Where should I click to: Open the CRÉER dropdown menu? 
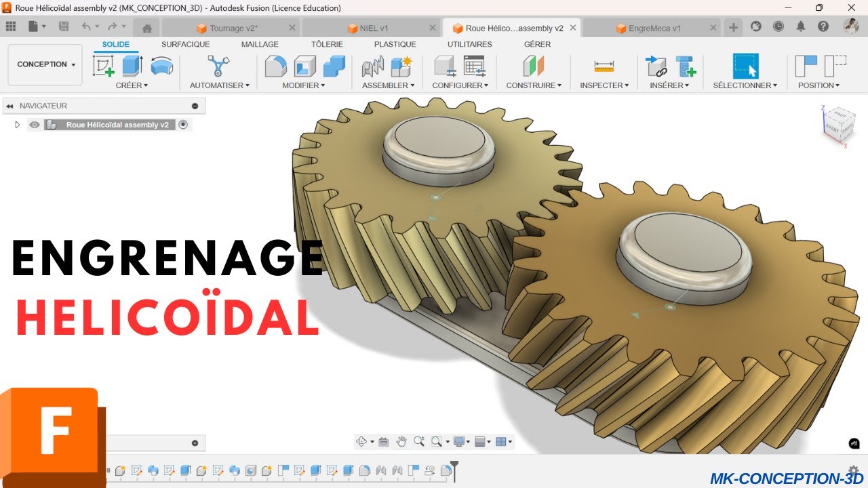click(132, 85)
